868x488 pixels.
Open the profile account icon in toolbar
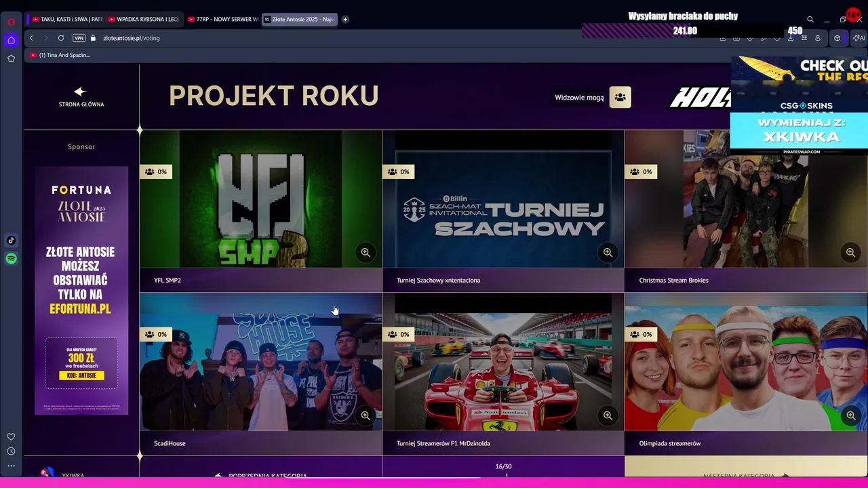click(818, 38)
